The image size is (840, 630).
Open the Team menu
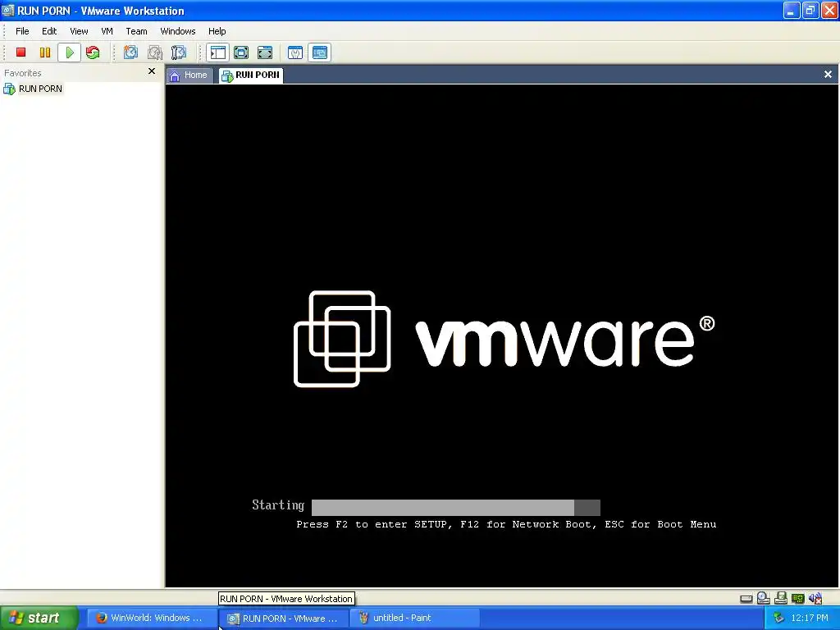136,31
